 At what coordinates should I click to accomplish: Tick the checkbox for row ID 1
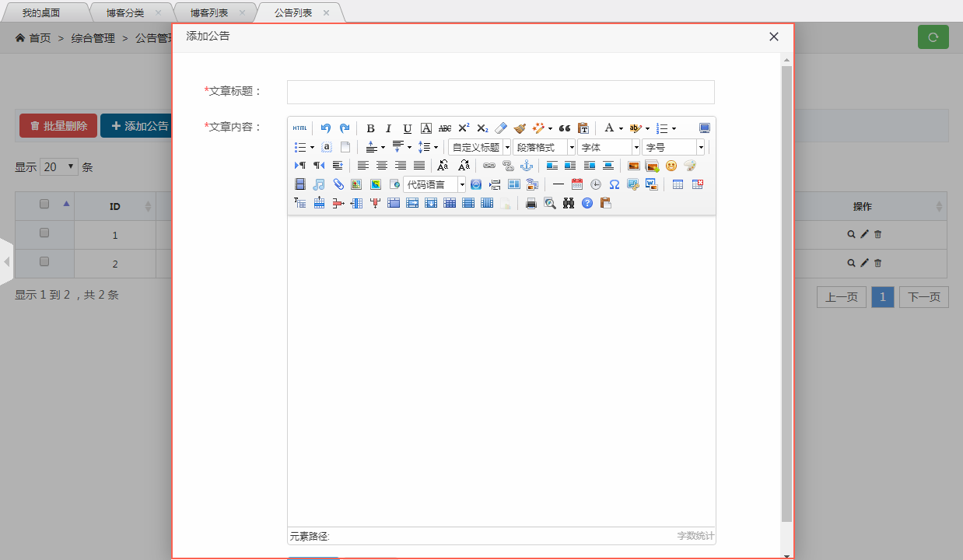[x=44, y=233]
